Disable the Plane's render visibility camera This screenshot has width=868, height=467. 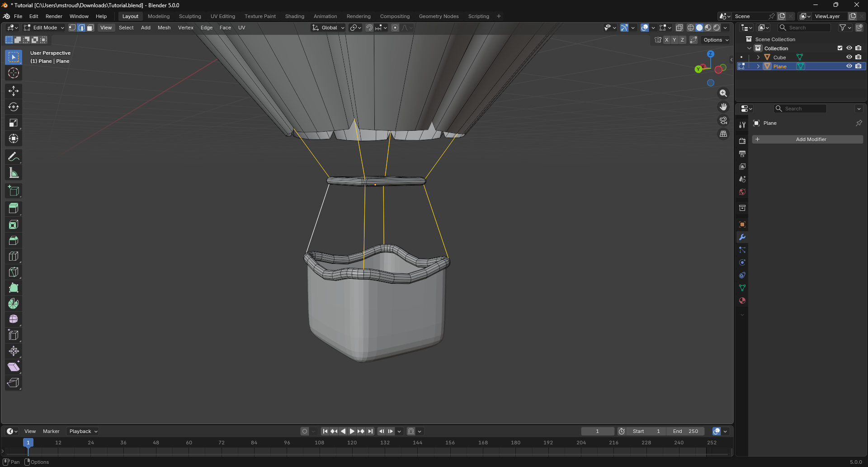pos(859,66)
